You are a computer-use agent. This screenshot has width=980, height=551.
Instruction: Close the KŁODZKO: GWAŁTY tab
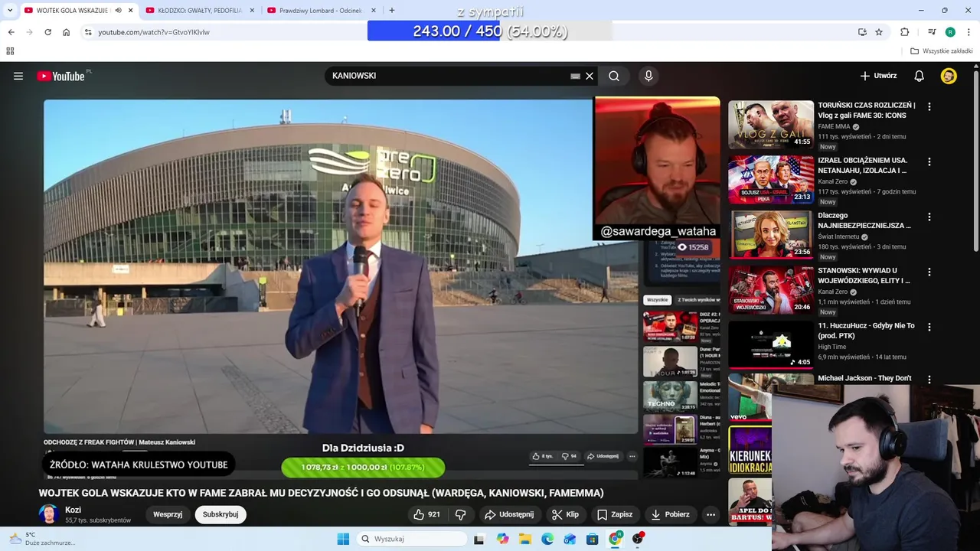tap(252, 11)
